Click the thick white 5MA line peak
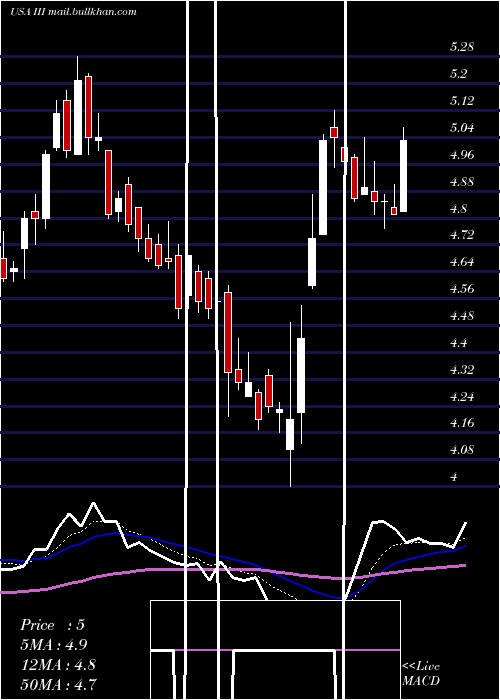500x700 pixels. [94, 504]
